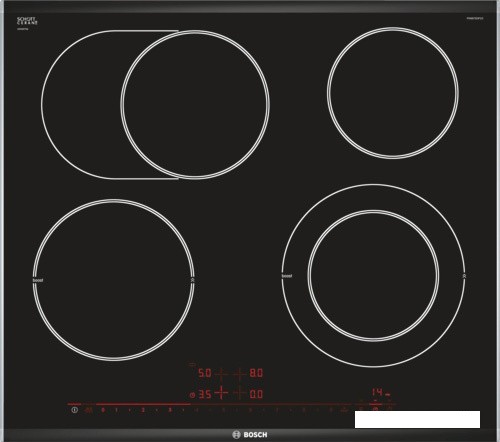Toggle boost label on front-left zone
500x442 pixels.
pyautogui.click(x=38, y=280)
